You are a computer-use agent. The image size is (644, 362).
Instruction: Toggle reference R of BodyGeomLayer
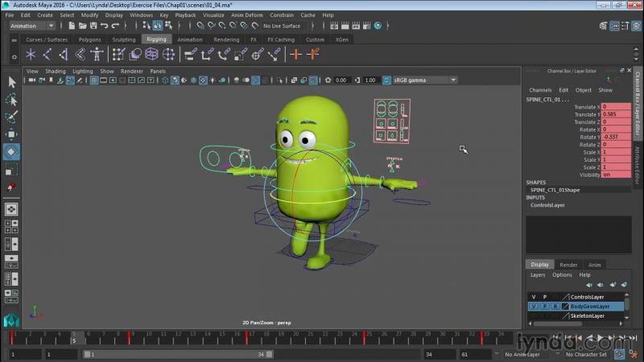pyautogui.click(x=555, y=306)
